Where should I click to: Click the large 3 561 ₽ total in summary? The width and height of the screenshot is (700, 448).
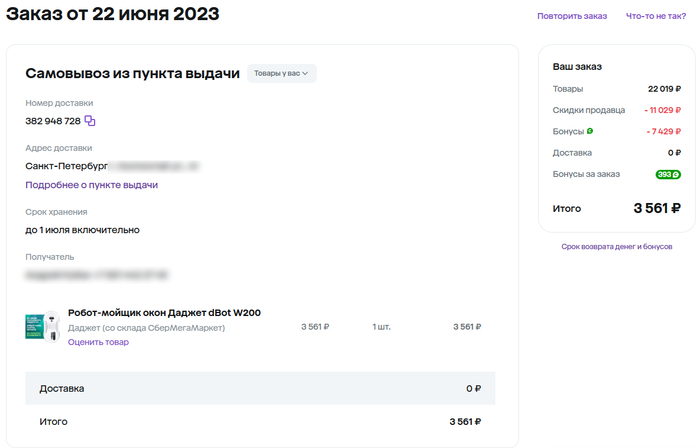click(657, 209)
